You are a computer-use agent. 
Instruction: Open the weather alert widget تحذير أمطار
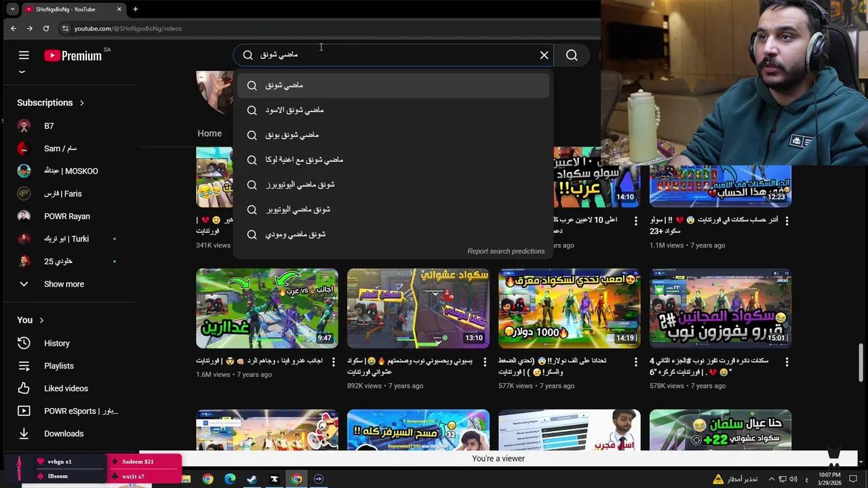point(736,479)
